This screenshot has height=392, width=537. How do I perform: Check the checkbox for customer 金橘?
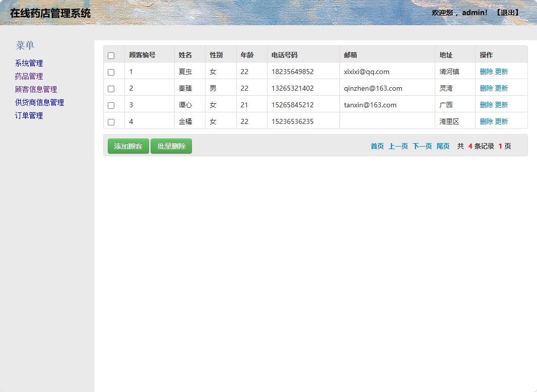coord(111,121)
